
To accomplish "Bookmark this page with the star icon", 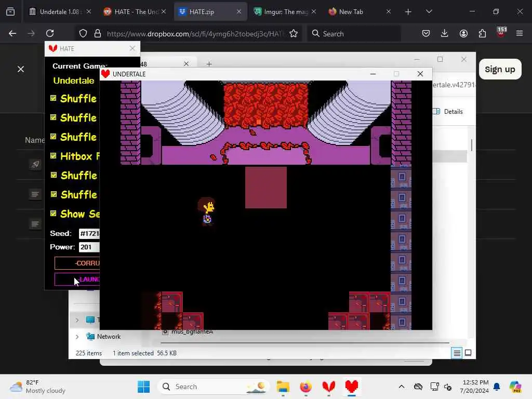I will pos(294,33).
